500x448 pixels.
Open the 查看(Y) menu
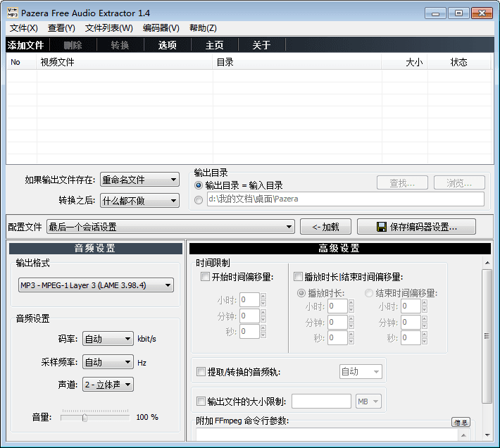(x=61, y=28)
